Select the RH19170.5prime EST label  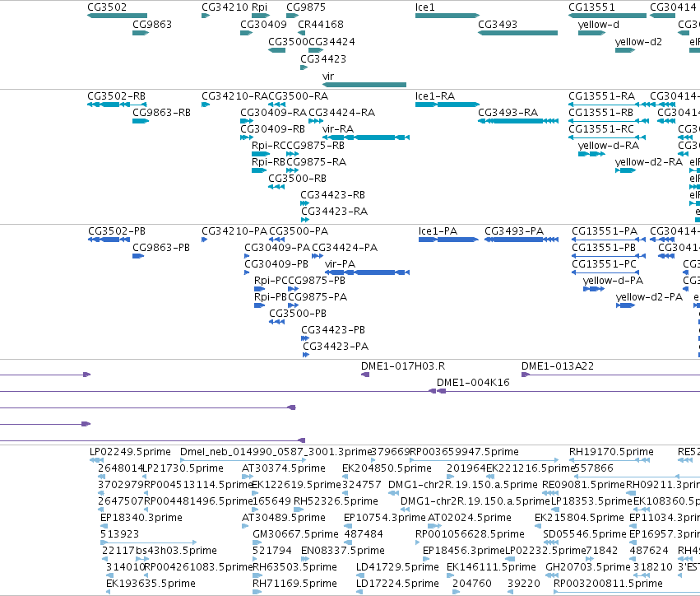[611, 452]
